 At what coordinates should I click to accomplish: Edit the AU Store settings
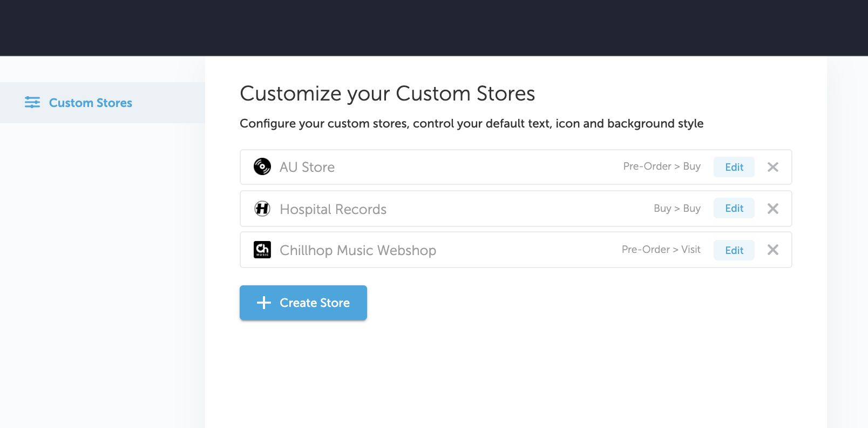coord(734,167)
